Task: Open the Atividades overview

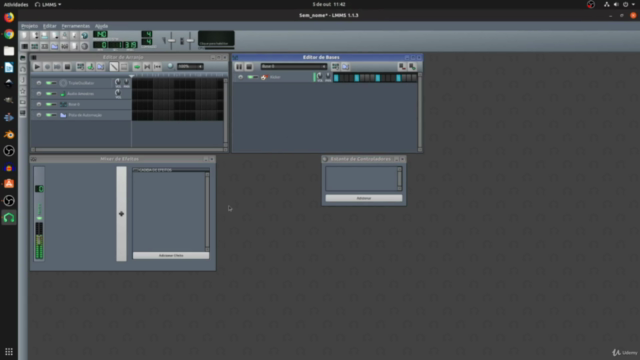Action: click(16, 4)
